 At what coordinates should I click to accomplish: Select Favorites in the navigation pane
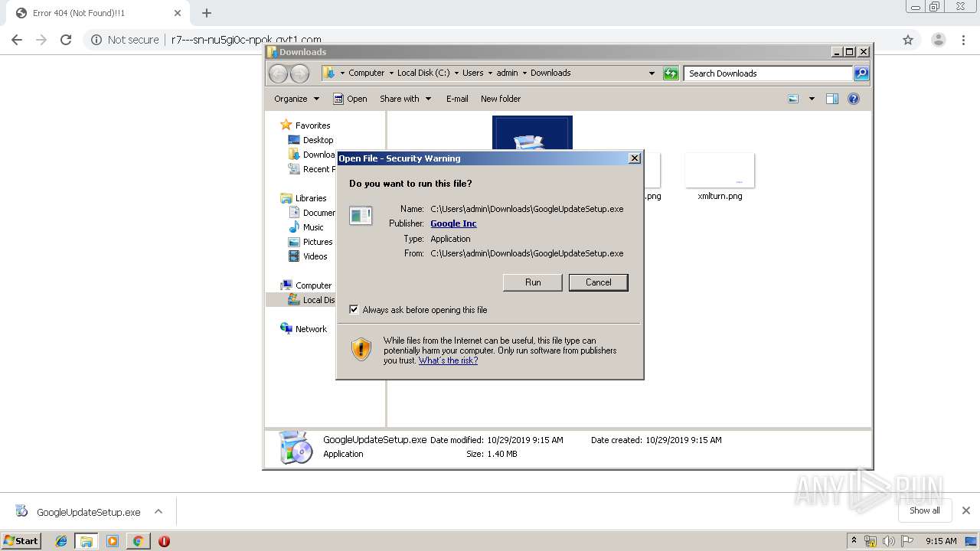tap(305, 126)
